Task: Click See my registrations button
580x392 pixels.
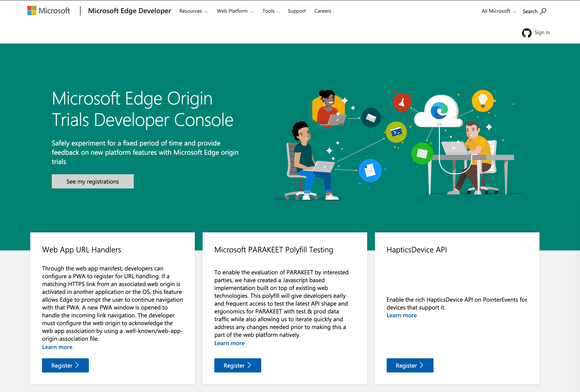Action: [92, 181]
